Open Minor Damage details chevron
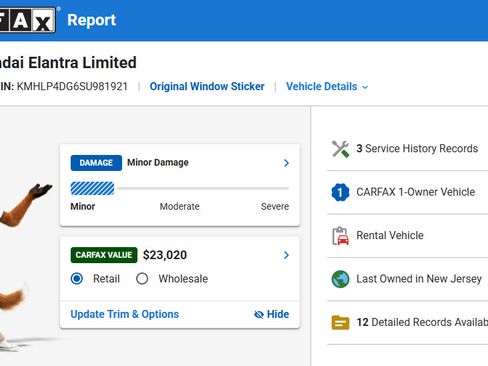Screen dimensions: 488x366 (286, 163)
